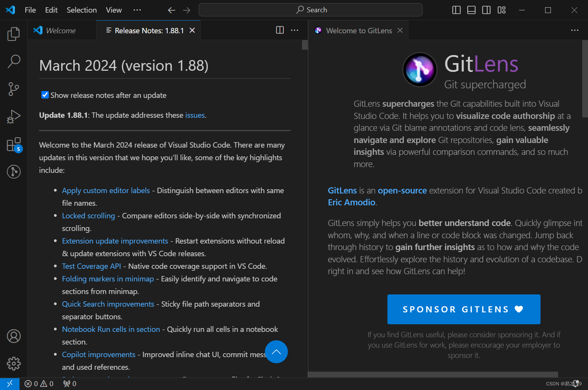The width and height of the screenshot is (588, 390).
Task: Open Quick Search improvements link
Action: 108,304
